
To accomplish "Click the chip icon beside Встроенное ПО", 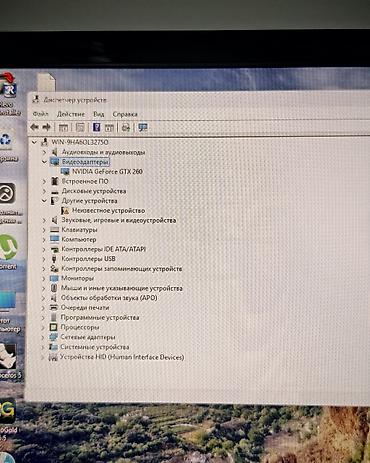I will click(x=55, y=181).
